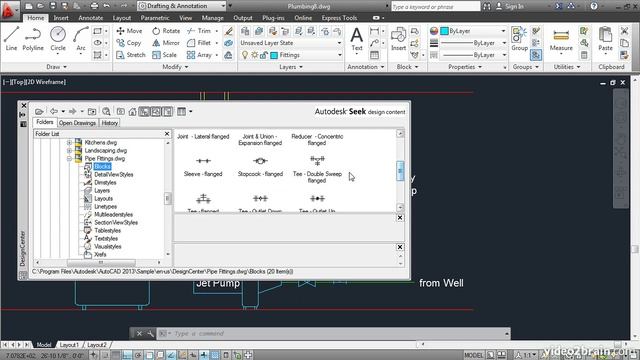The height and width of the screenshot is (360, 640).
Task: Expand the Modify panel
Action: [x=176, y=67]
